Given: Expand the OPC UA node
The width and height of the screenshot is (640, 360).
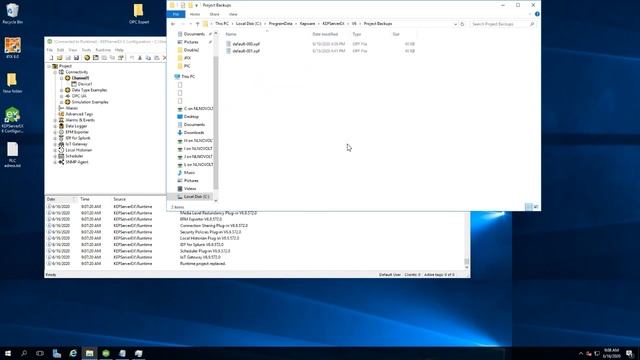Looking at the screenshot, I should pyautogui.click(x=62, y=96).
